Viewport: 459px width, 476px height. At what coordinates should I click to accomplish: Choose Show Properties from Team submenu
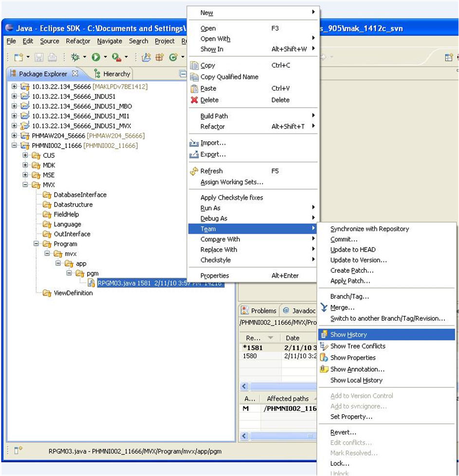pyautogui.click(x=353, y=358)
